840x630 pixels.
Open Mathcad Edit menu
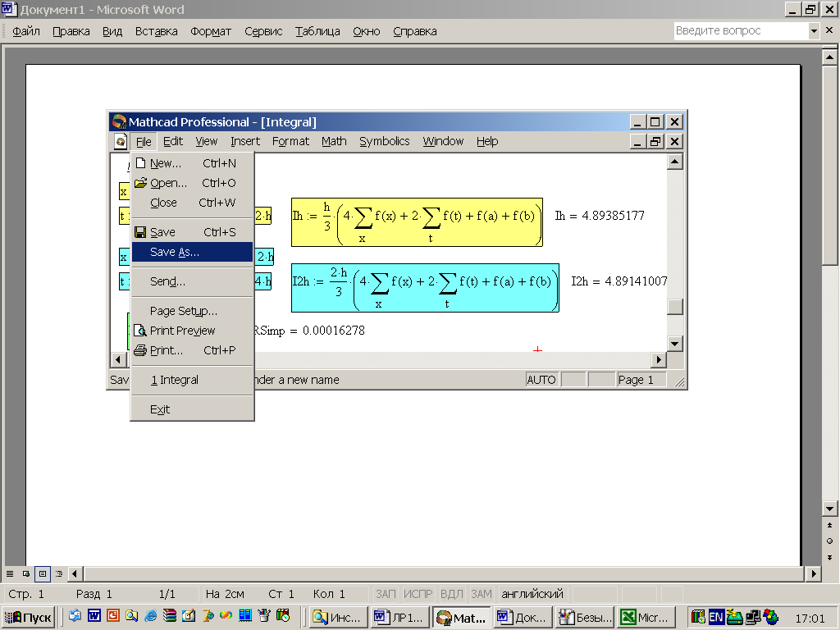(172, 141)
